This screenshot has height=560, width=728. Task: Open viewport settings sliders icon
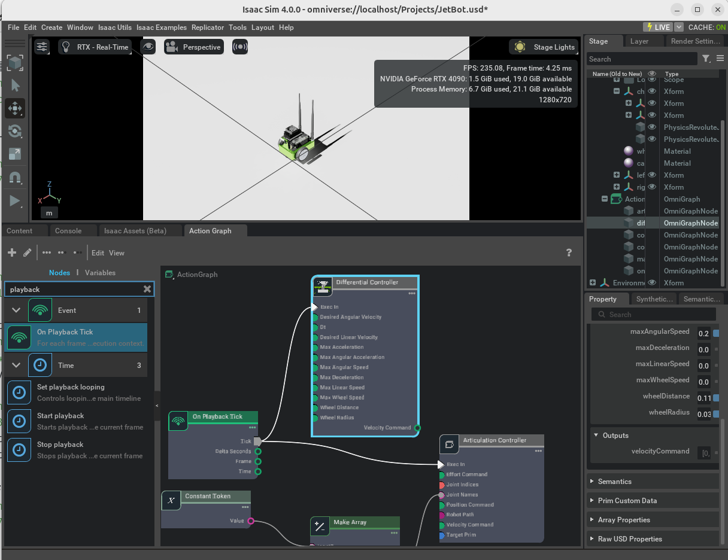point(42,47)
